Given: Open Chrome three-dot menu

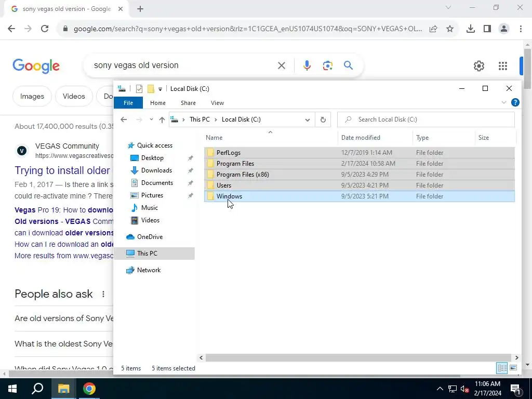Looking at the screenshot, I should 521,29.
